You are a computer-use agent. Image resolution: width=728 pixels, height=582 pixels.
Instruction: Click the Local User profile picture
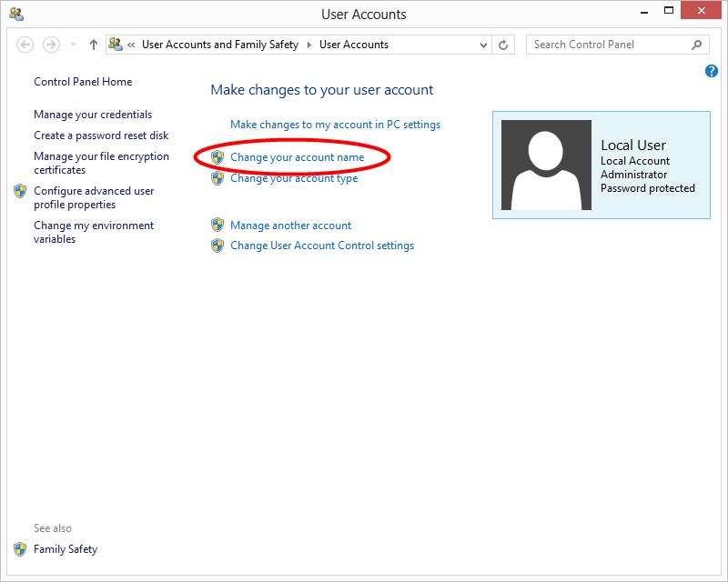coord(546,165)
